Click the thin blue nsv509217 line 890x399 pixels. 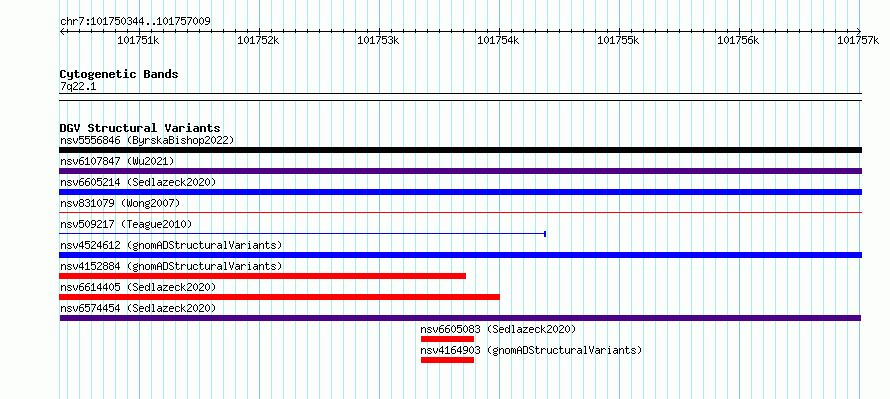point(303,233)
